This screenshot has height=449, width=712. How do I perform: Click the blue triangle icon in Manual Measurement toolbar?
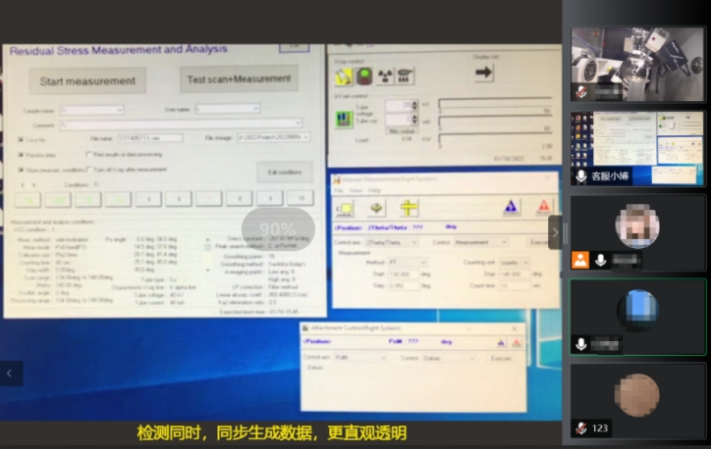(x=510, y=207)
